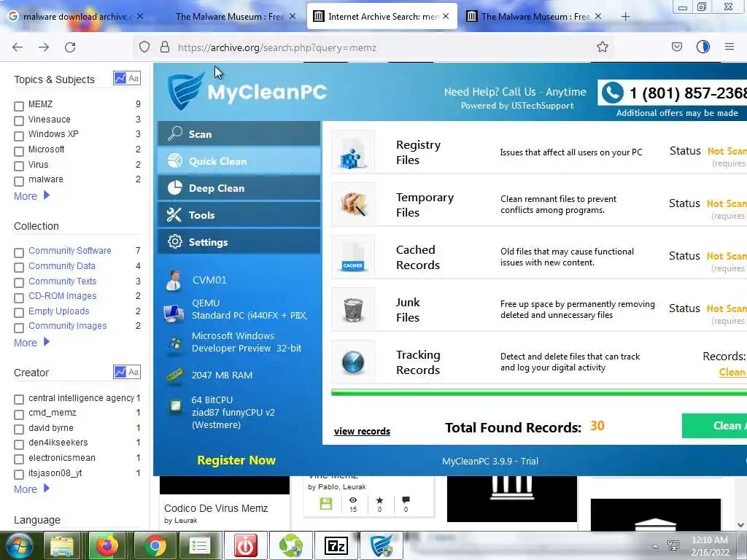
Task: Check the Virus topic checkbox
Action: click(x=19, y=166)
